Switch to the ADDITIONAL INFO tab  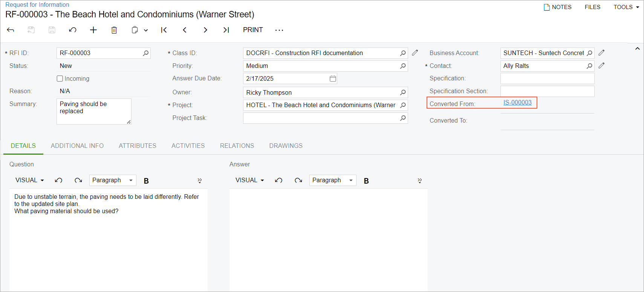[77, 146]
